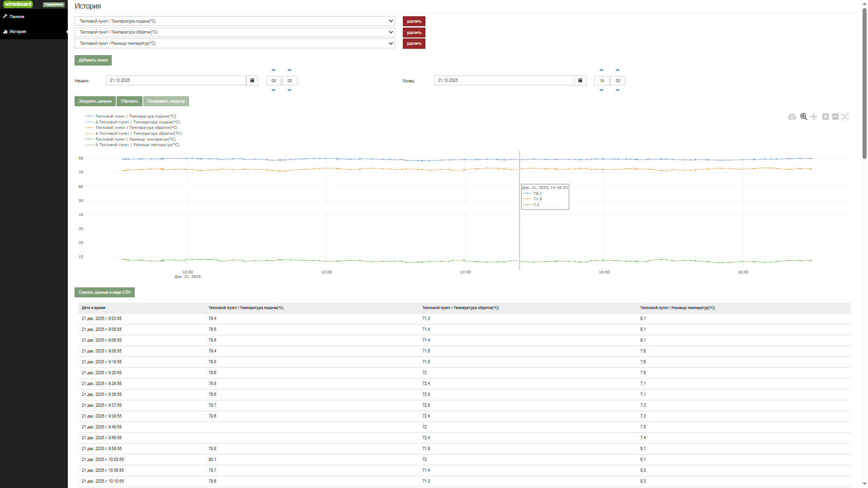Image resolution: width=868 pixels, height=488 pixels.
Task: Click the autoscale axes icon on the chart toolbar
Action: click(845, 117)
